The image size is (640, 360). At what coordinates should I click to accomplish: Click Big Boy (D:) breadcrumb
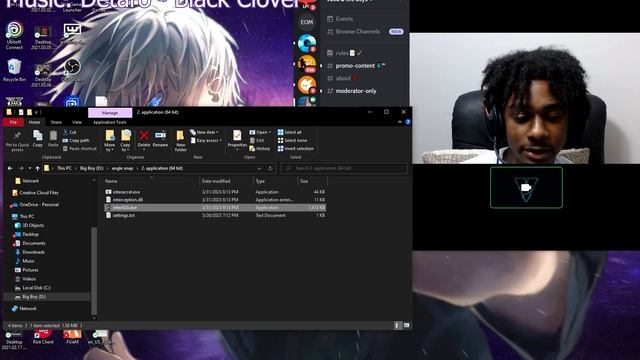pyautogui.click(x=91, y=168)
